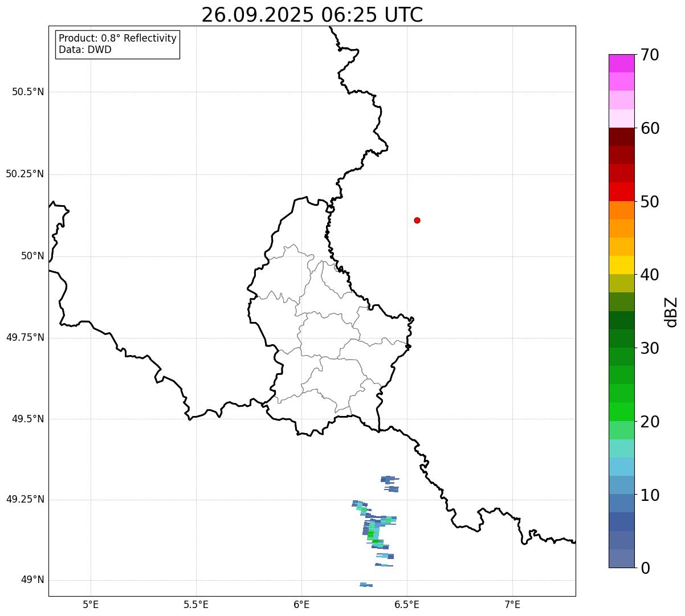This screenshot has width=685, height=616.
Task: Click the red radar station dot
Action: 417,220
